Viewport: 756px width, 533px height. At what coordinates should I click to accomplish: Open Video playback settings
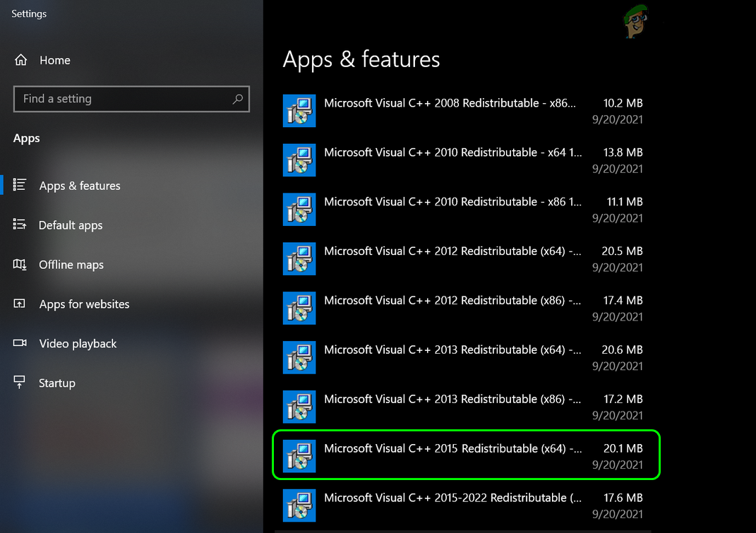coord(131,343)
